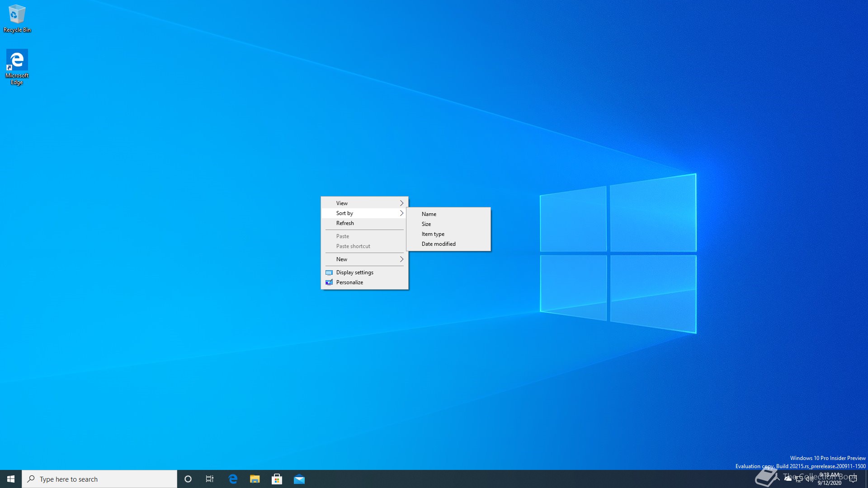
Task: Sort by Date modified
Action: click(439, 244)
